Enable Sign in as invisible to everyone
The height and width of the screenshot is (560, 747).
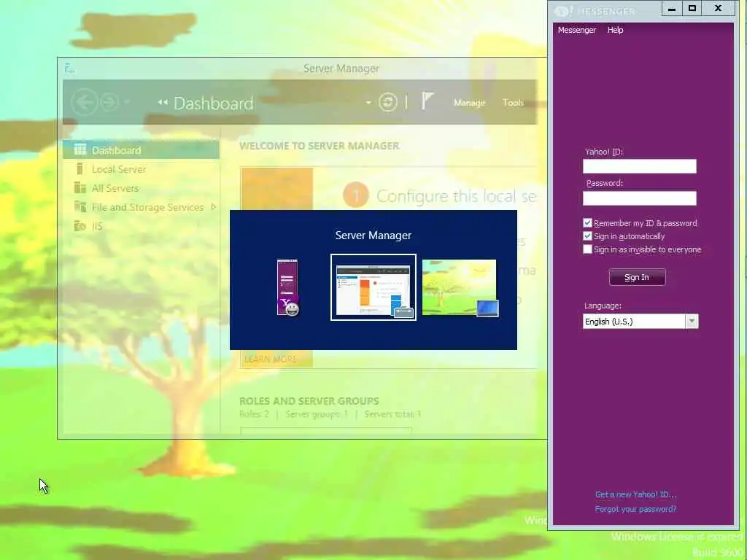(x=587, y=249)
